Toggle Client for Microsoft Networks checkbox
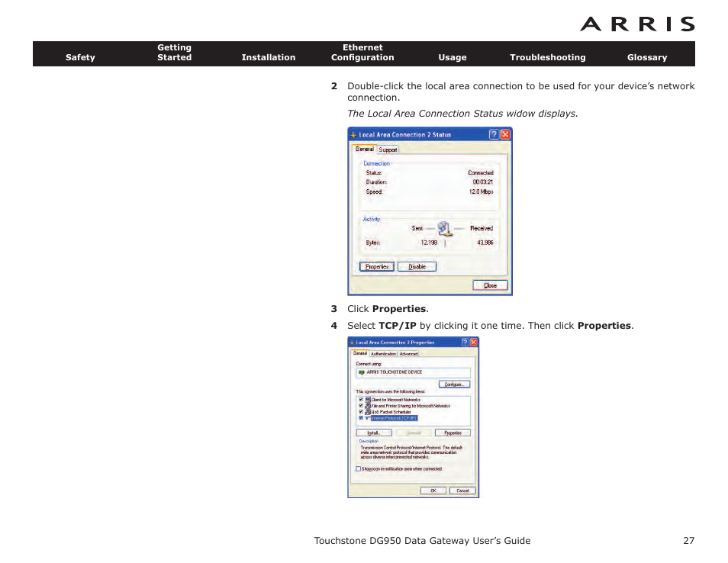 click(x=360, y=399)
